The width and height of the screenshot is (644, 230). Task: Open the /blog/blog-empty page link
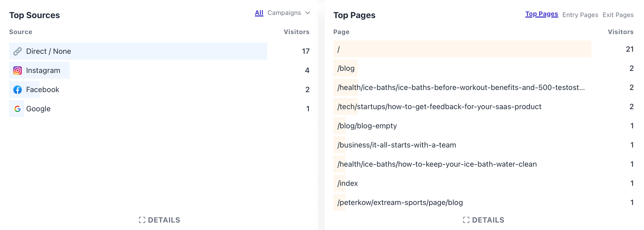click(367, 126)
